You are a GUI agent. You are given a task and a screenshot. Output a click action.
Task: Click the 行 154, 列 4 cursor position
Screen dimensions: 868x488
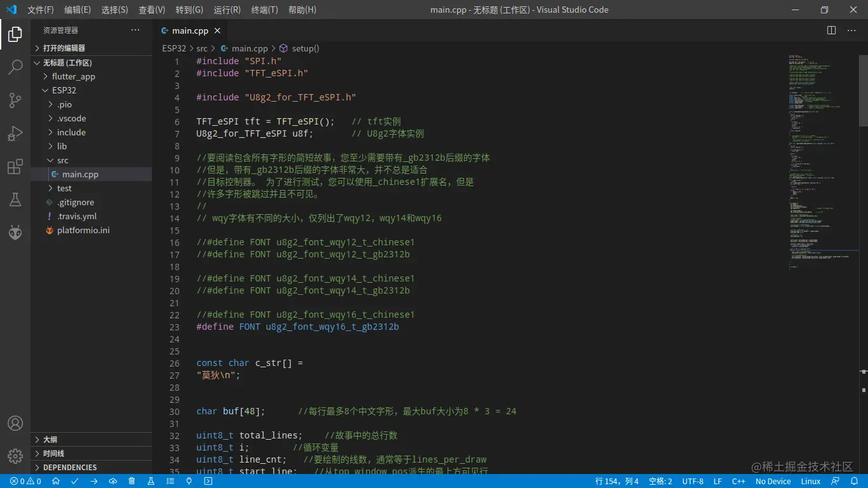coord(617,482)
